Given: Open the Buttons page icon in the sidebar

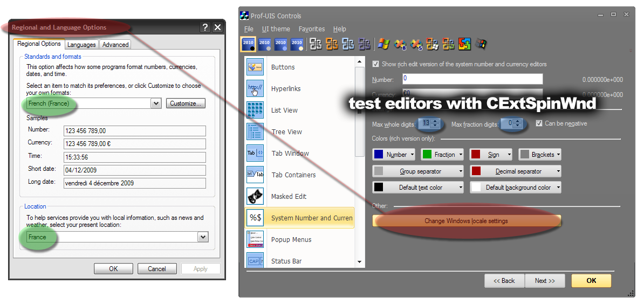Looking at the screenshot, I should tap(255, 67).
